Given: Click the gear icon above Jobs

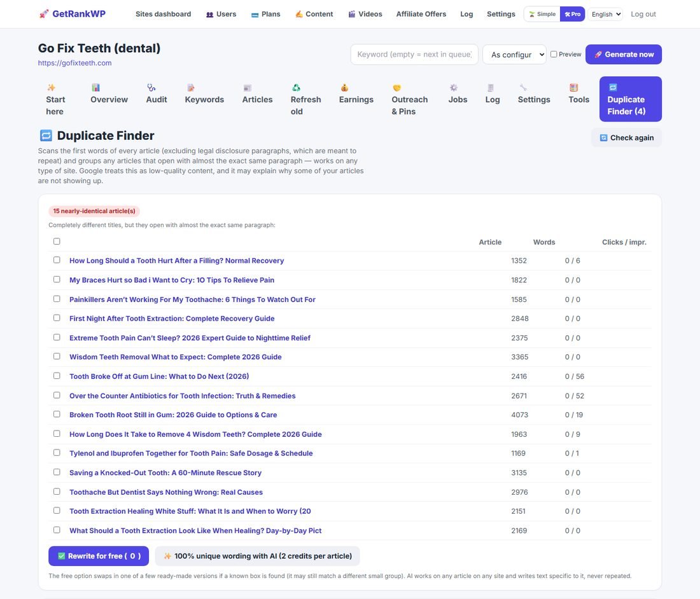Looking at the screenshot, I should pyautogui.click(x=454, y=87).
